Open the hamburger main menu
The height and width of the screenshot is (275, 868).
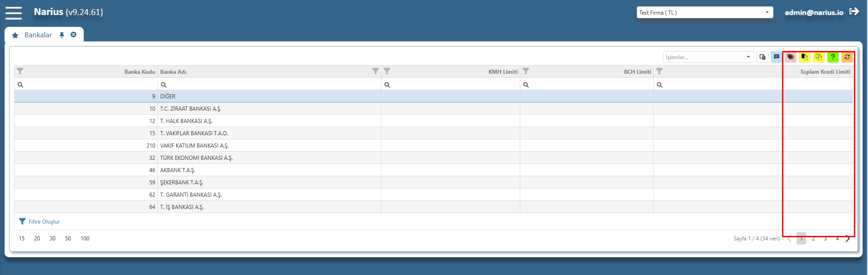pyautogui.click(x=14, y=13)
